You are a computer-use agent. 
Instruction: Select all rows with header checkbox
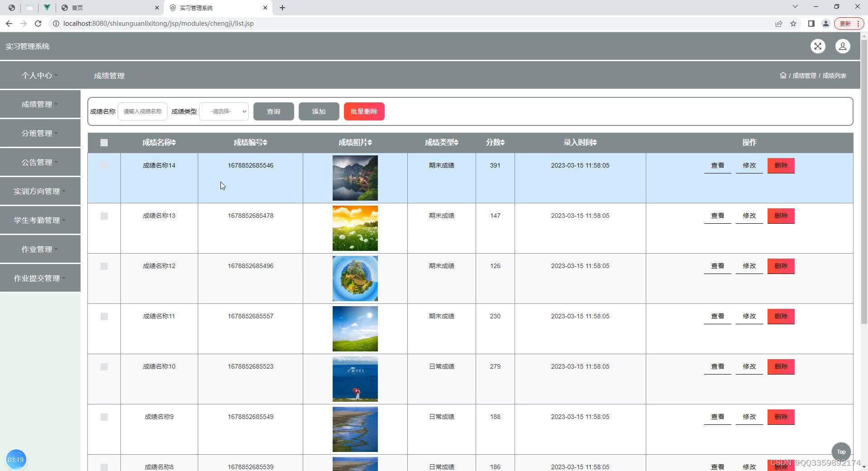(x=104, y=143)
